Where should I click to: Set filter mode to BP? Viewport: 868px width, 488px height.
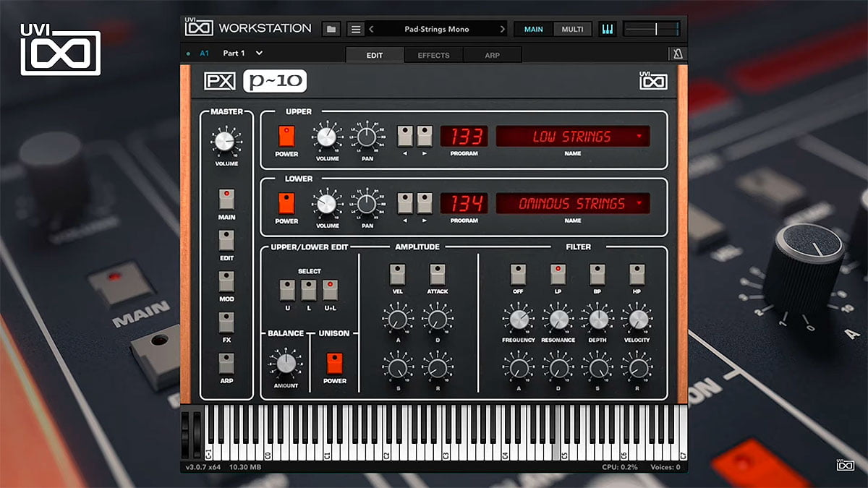pos(597,275)
